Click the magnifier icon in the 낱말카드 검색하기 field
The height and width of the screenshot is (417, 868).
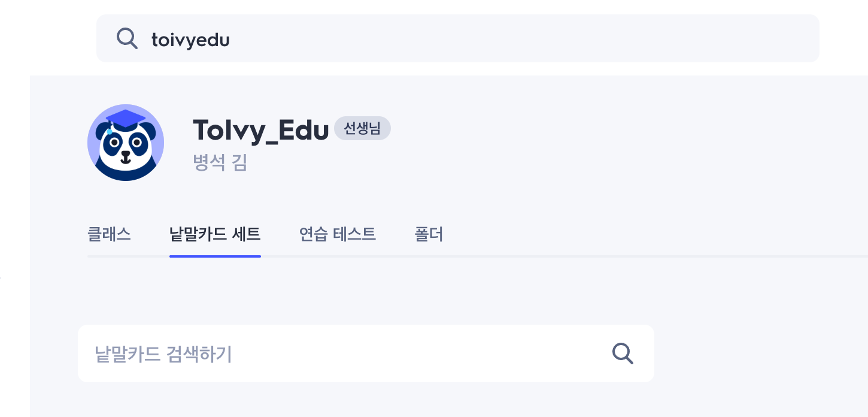tap(623, 353)
